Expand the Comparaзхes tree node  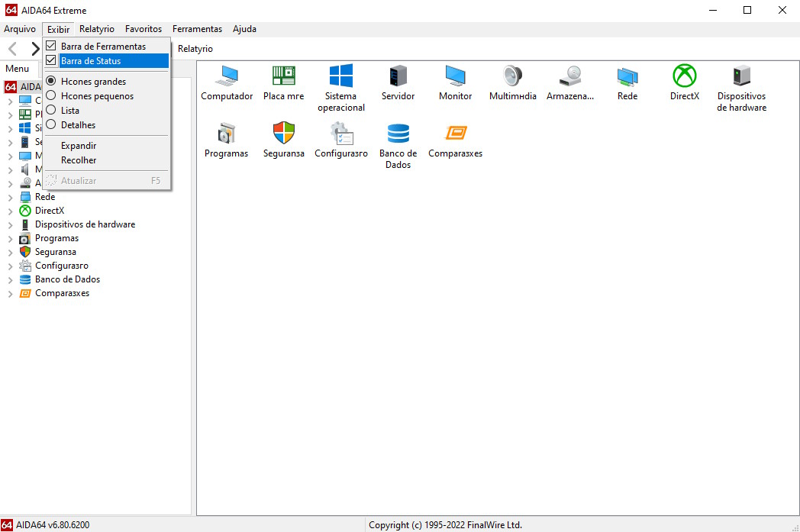[x=10, y=294]
